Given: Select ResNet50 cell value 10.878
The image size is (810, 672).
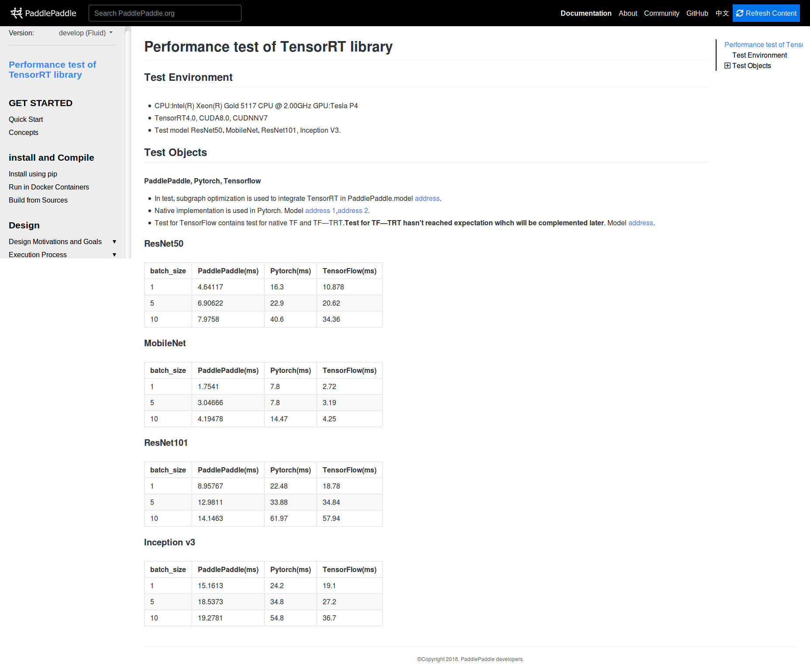Looking at the screenshot, I should click(x=333, y=287).
